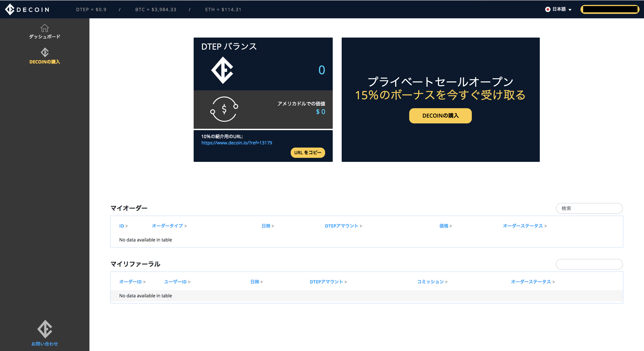644x351 pixels.
Task: Click プライベートセールオープン banner headline
Action: click(440, 82)
